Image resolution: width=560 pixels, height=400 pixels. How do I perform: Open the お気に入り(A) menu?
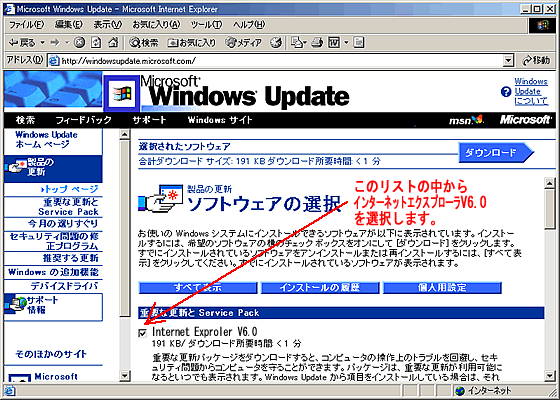pos(156,24)
